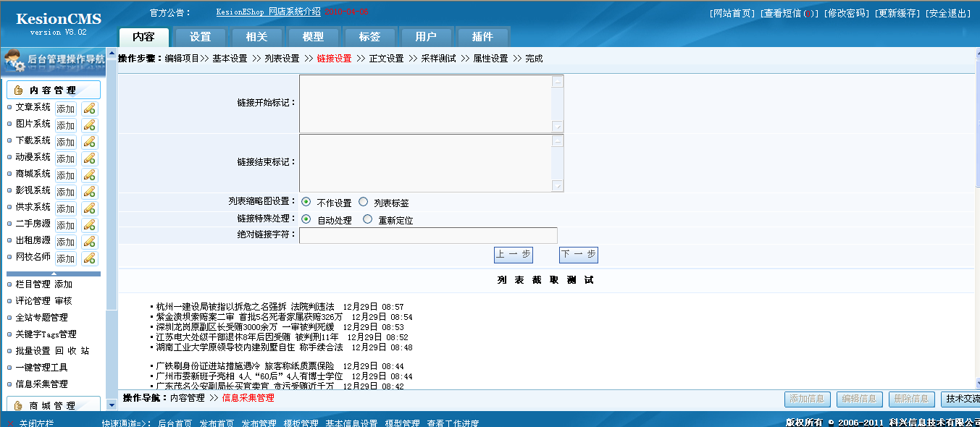Click the 下一步 button
Image resolution: width=980 pixels, height=427 pixels.
point(579,255)
